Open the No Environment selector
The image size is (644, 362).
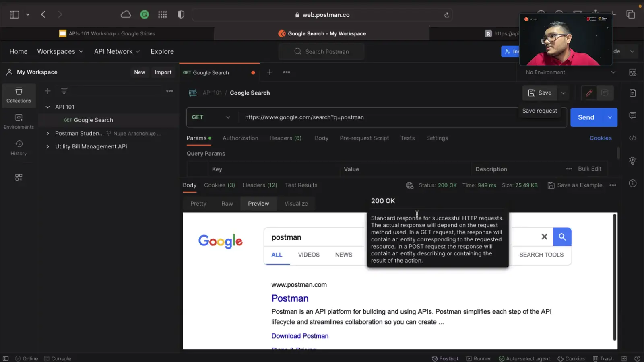click(x=570, y=72)
